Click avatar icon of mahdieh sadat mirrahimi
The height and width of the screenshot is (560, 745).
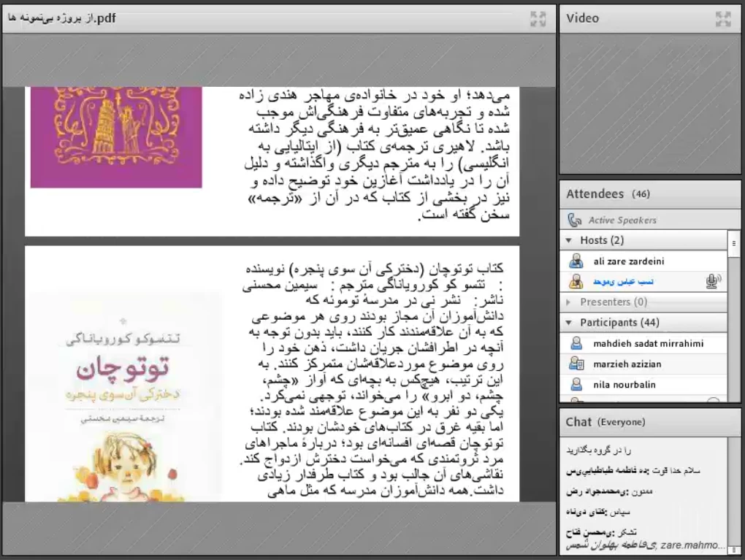click(576, 343)
